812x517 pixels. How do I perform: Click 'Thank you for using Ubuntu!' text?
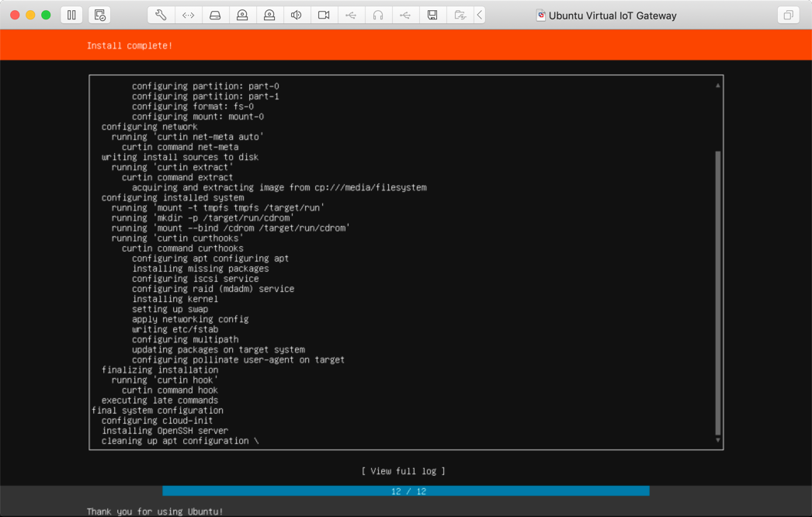[x=154, y=512]
